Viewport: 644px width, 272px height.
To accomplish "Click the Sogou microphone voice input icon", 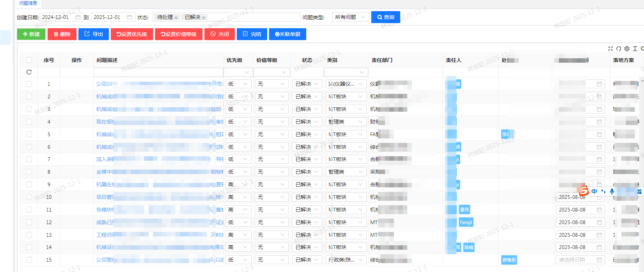I will point(612,191).
